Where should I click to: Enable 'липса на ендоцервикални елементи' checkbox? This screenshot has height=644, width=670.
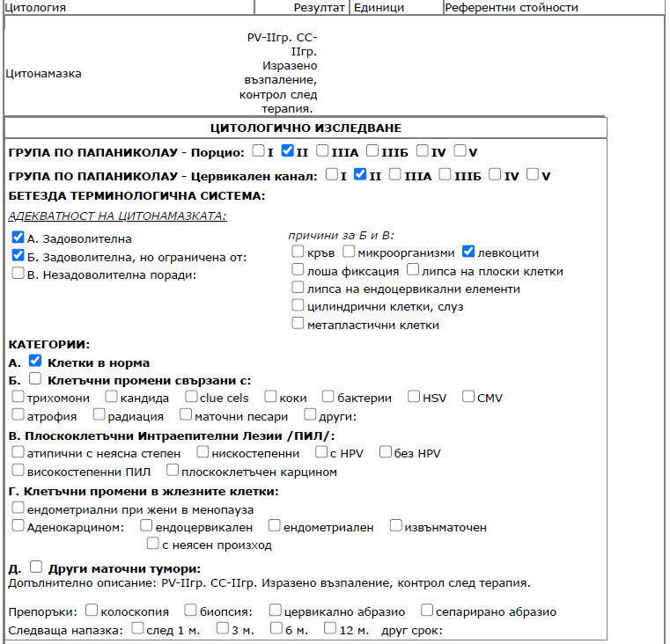pos(298,288)
